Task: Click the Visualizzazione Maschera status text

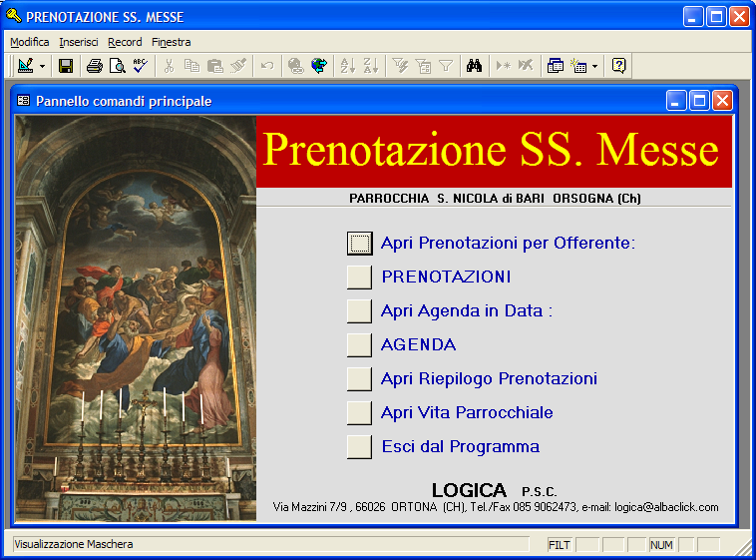Action: (73, 544)
